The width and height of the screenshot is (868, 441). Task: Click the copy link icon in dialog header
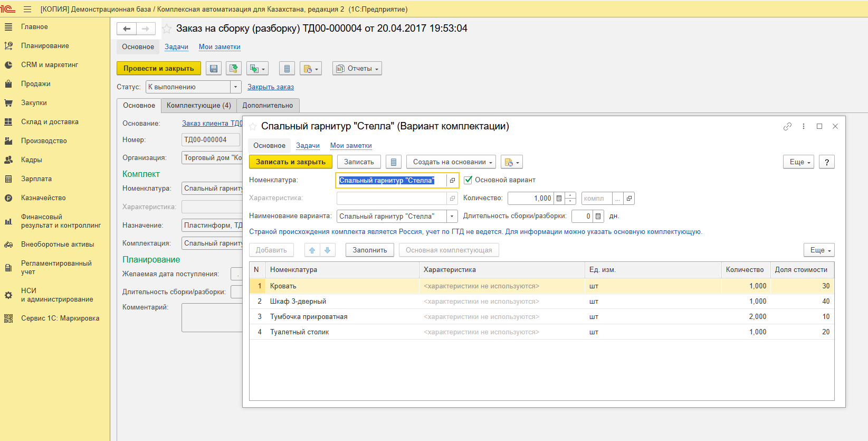[x=787, y=126]
